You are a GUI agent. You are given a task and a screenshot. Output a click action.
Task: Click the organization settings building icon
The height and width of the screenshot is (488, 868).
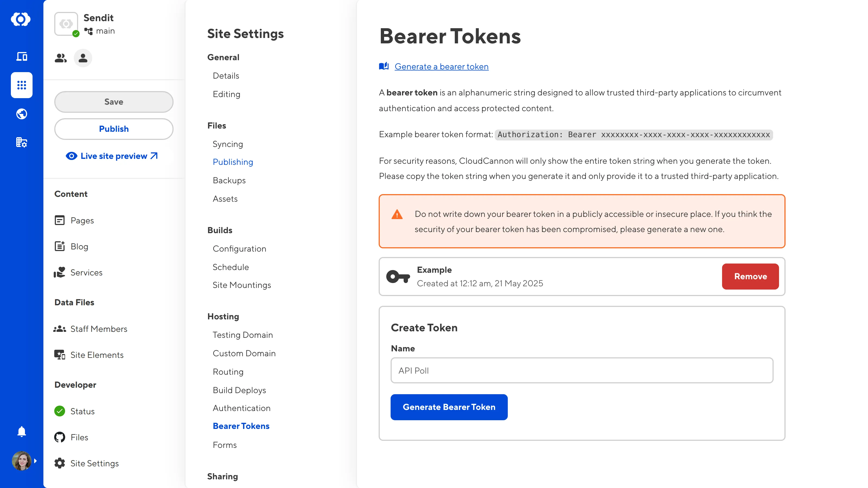point(22,142)
